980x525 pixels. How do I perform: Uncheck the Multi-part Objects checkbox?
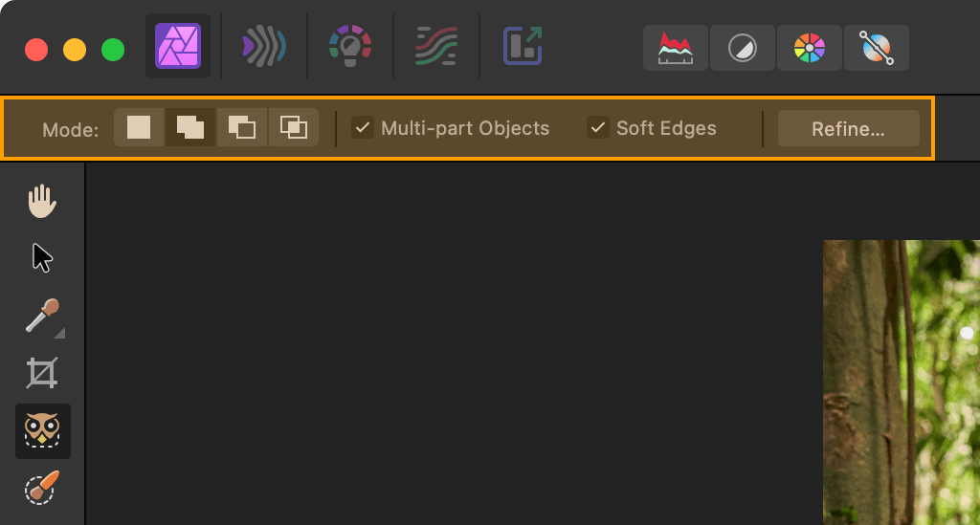tap(363, 128)
